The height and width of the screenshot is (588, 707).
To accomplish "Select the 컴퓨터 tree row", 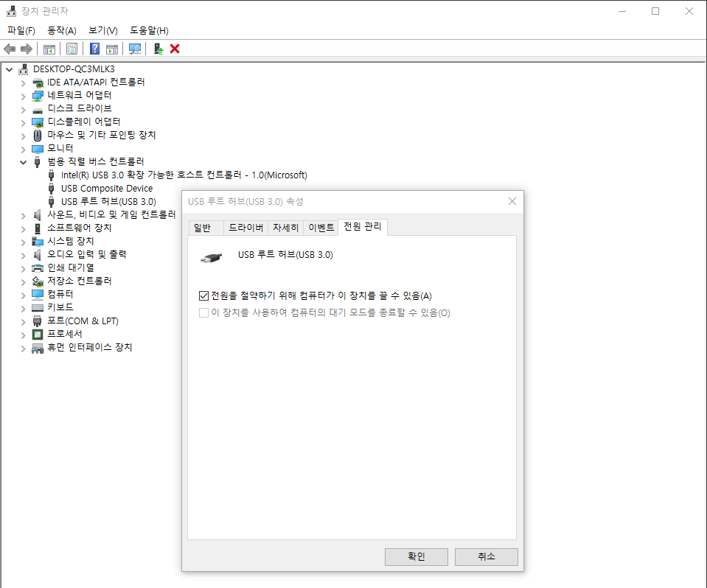I will coord(60,295).
